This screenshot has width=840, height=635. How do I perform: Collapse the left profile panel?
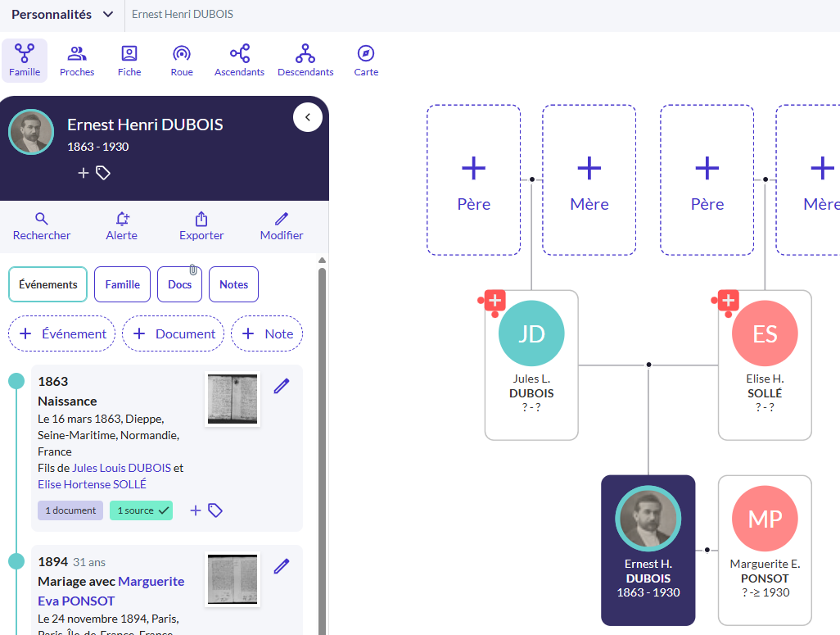point(308,117)
